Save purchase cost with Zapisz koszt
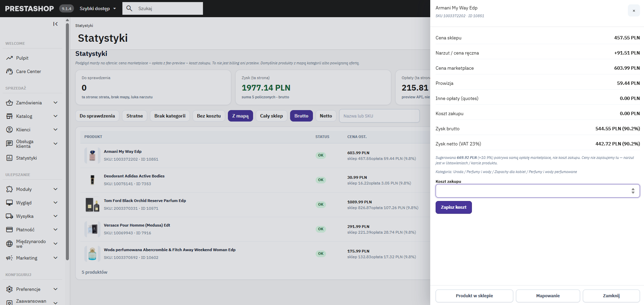 point(453,207)
